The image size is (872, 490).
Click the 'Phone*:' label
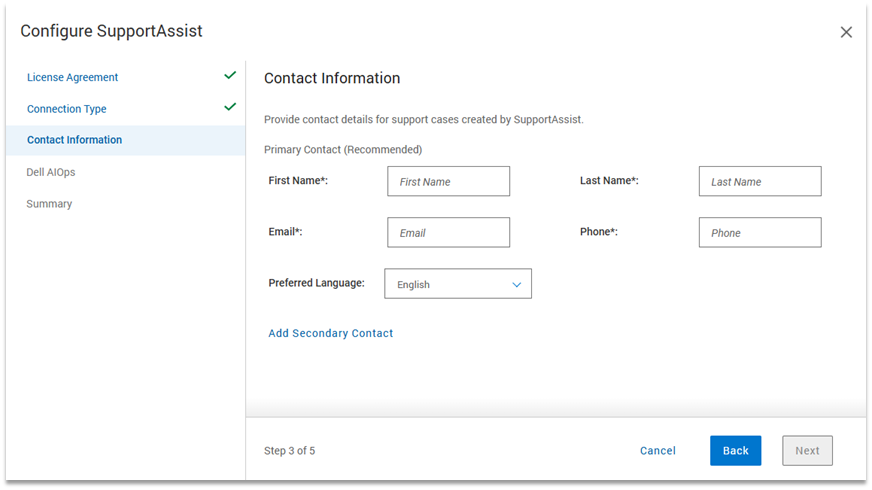[x=598, y=232]
